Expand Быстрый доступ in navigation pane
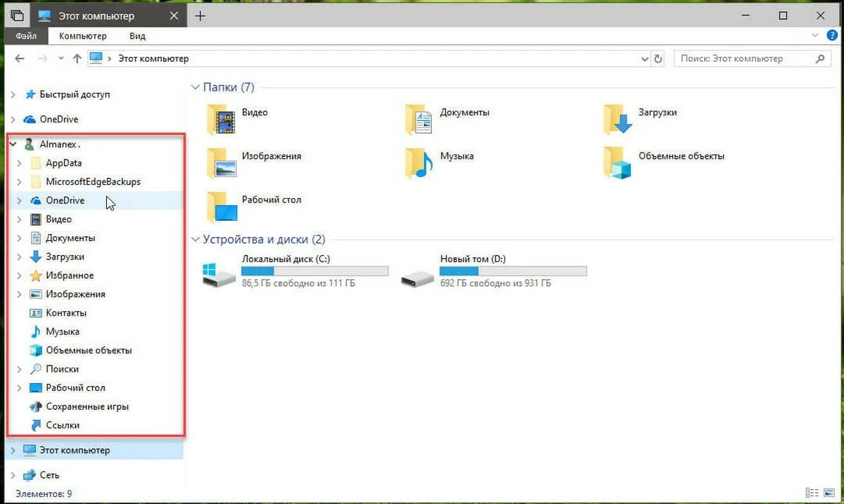 (x=13, y=94)
